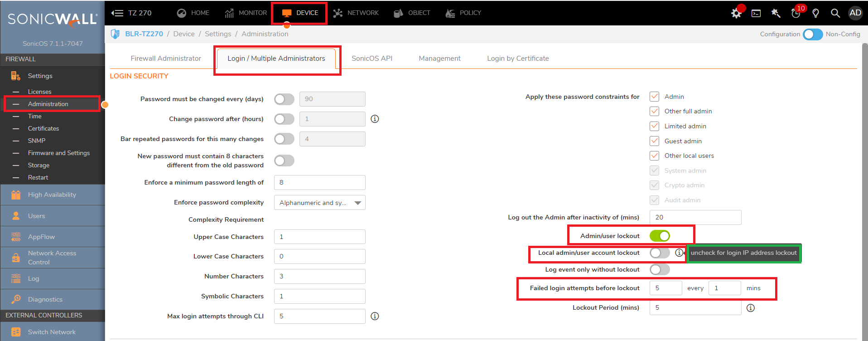Viewport: 868px width, 341px height.
Task: Switch Configuration / Non-Config mode toggle
Action: pos(813,34)
